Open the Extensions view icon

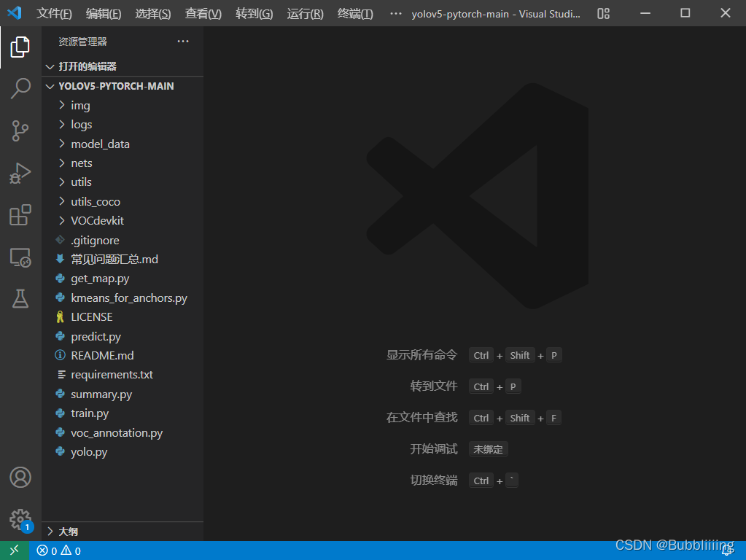click(20, 215)
